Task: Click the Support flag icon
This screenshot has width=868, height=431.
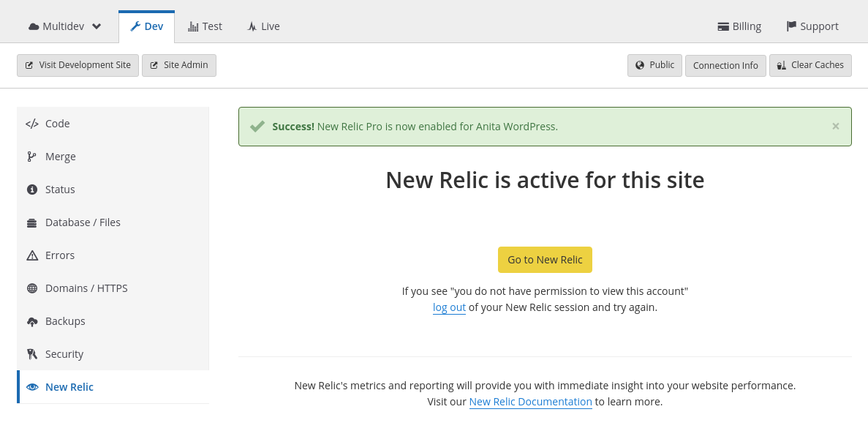Action: click(790, 26)
